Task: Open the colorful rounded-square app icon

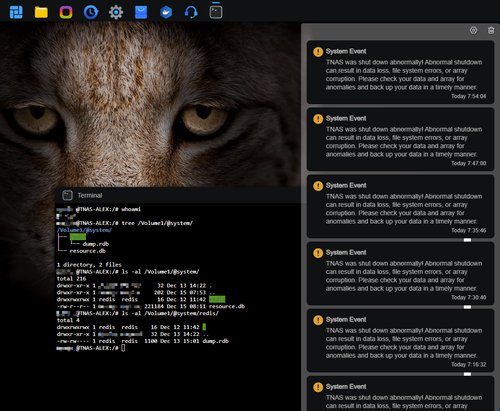Action: coord(66,13)
